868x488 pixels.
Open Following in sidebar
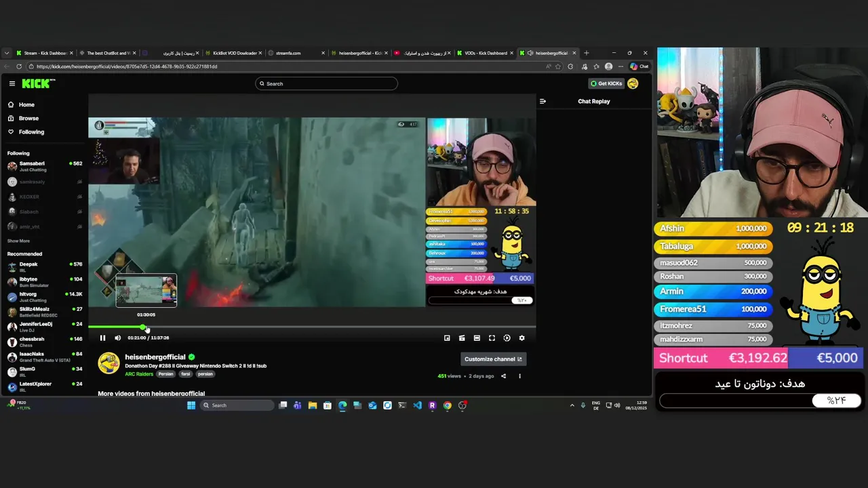click(x=31, y=131)
